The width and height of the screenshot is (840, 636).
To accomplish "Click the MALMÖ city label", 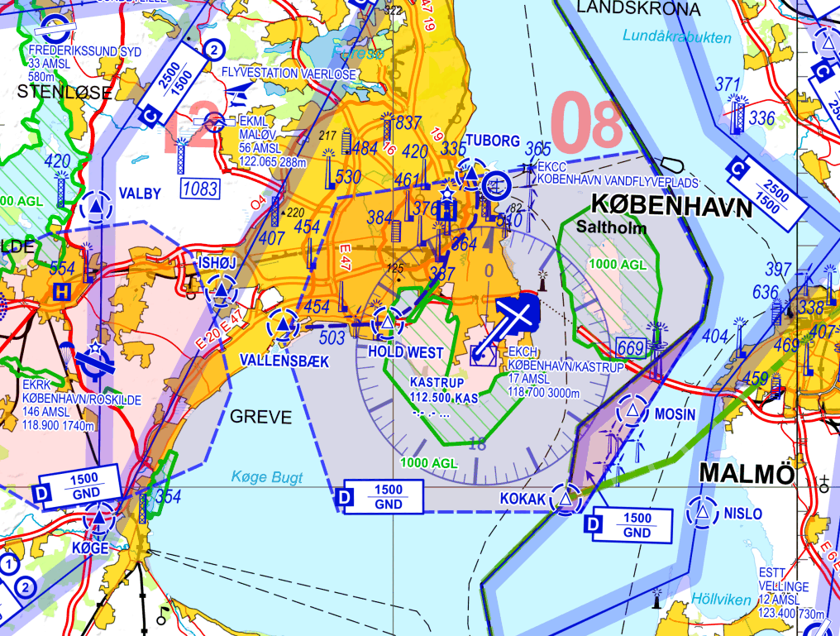I will tap(747, 473).
